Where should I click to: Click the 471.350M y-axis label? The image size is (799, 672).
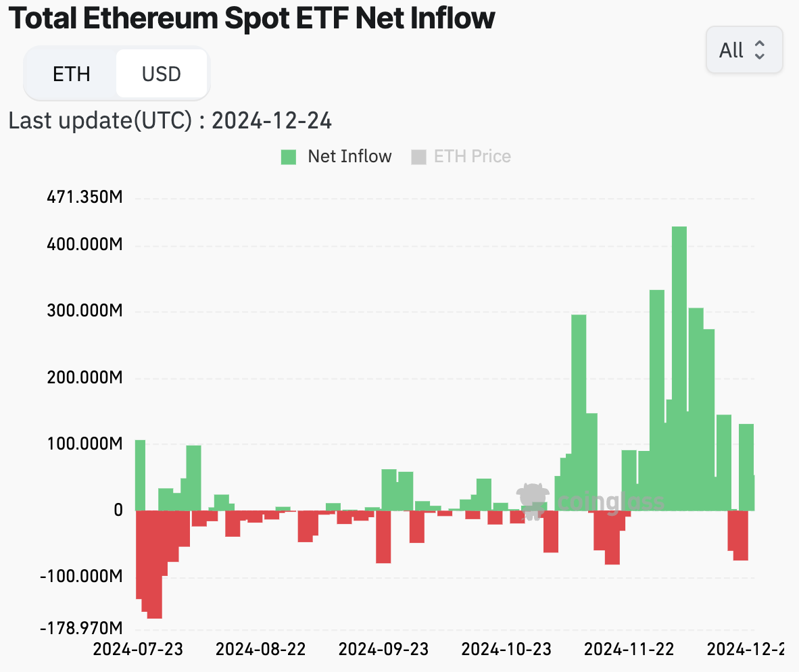84,197
